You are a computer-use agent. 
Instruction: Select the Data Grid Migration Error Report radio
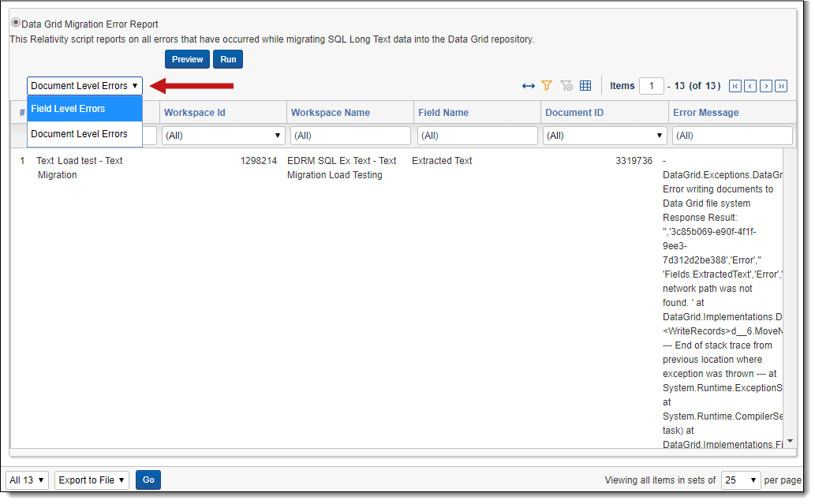15,24
